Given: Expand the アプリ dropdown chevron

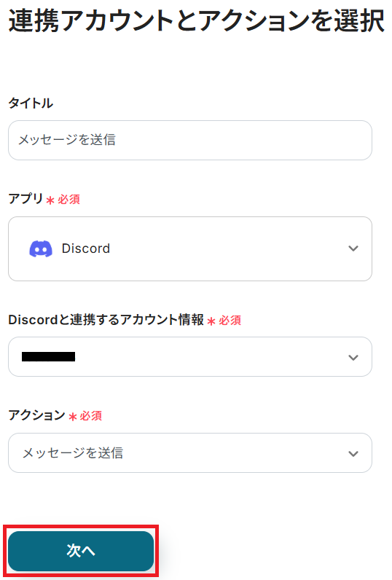Looking at the screenshot, I should click(x=353, y=248).
